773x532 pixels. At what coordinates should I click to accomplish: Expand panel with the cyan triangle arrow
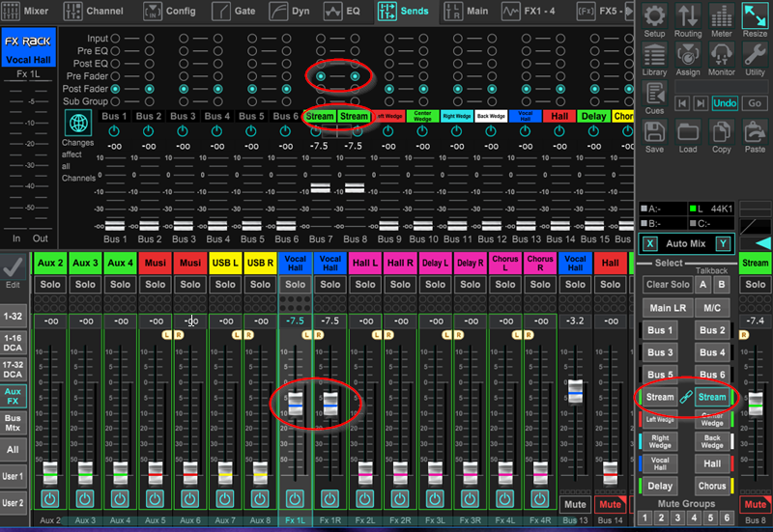coord(762,242)
